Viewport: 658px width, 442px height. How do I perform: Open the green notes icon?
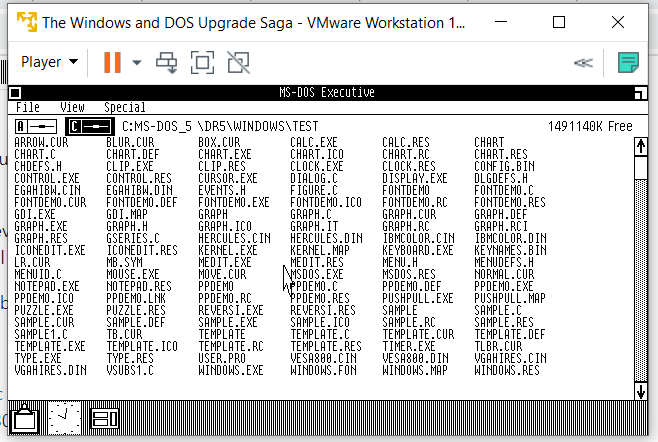point(628,63)
